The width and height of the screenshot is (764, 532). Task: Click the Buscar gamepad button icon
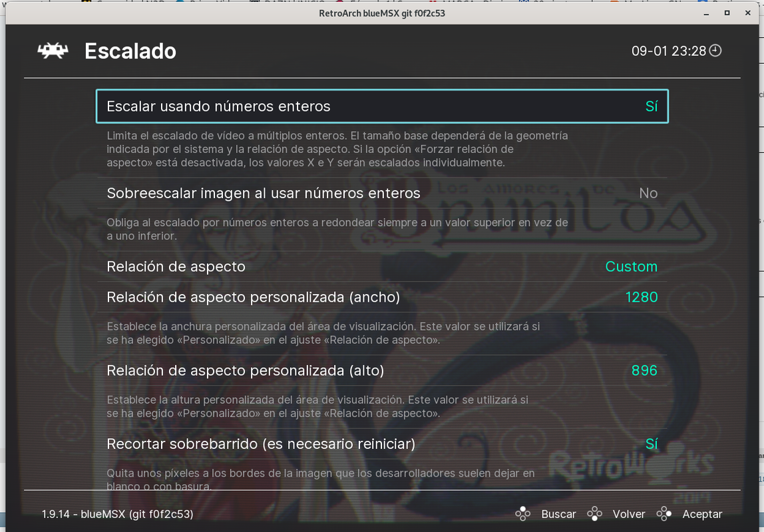pos(523,514)
